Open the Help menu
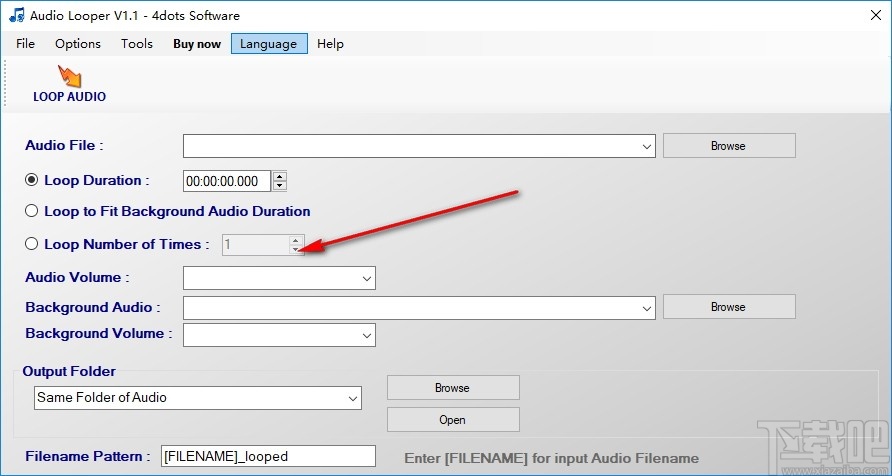 point(331,44)
